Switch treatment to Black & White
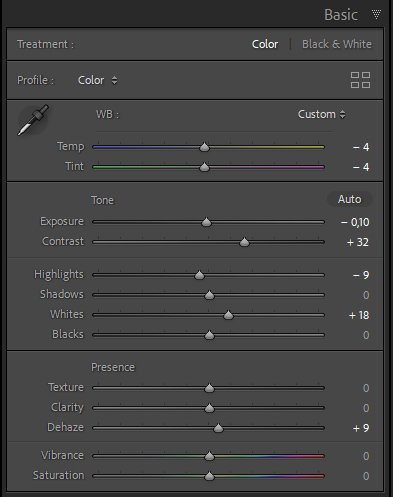This screenshot has height=497, width=393. [337, 44]
